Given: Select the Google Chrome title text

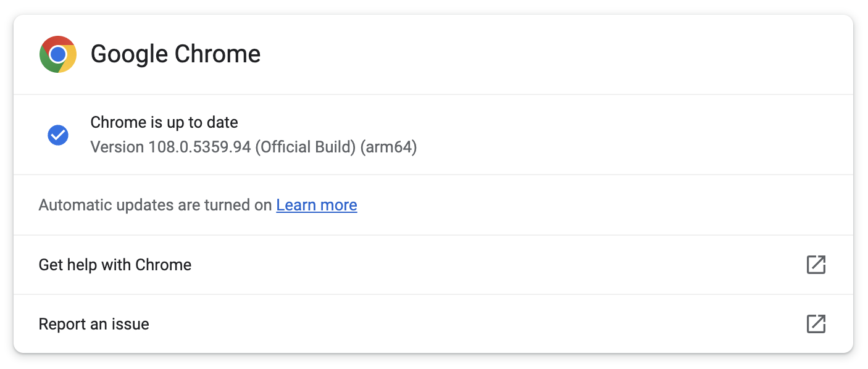Looking at the screenshot, I should [175, 54].
